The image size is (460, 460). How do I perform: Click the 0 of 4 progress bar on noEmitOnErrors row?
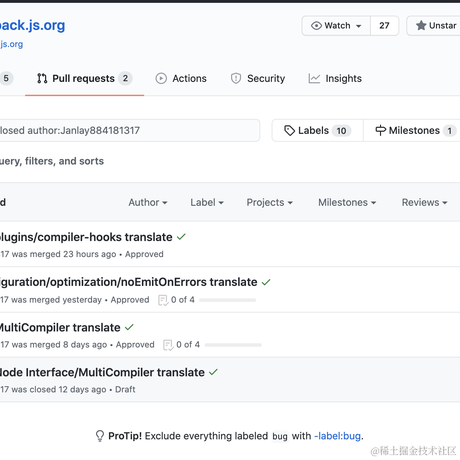tap(228, 300)
